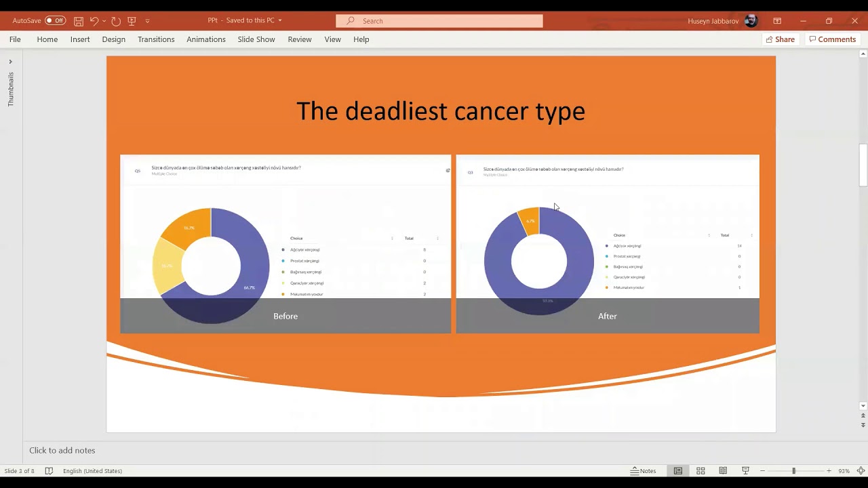Fit slide to current window

861,471
